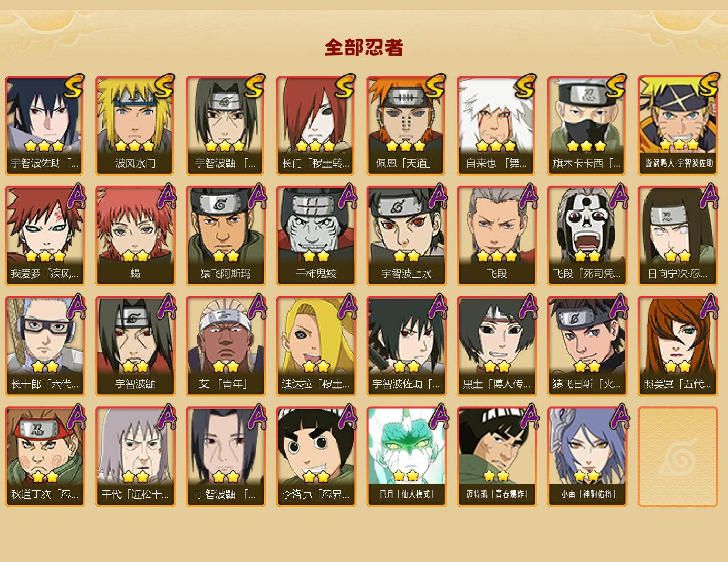Click the A rank badge on 蝎

point(166,196)
